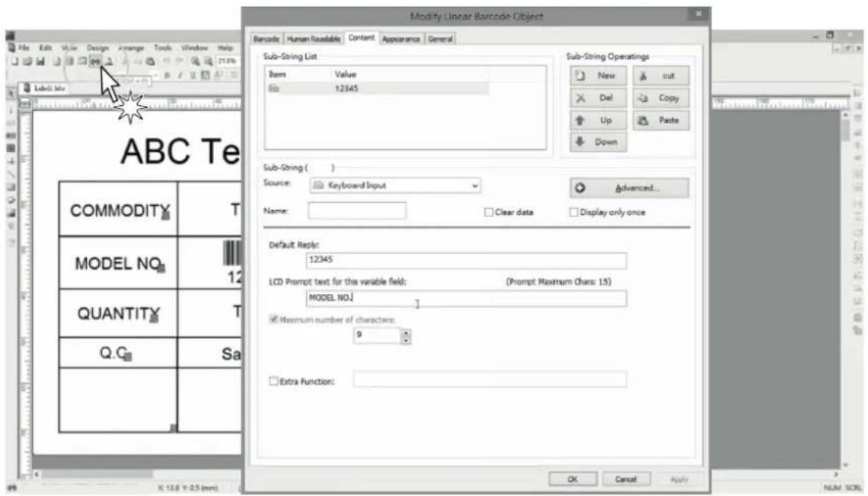The width and height of the screenshot is (868, 496).
Task: Click the NUM indicator in the status bar
Action: [832, 487]
